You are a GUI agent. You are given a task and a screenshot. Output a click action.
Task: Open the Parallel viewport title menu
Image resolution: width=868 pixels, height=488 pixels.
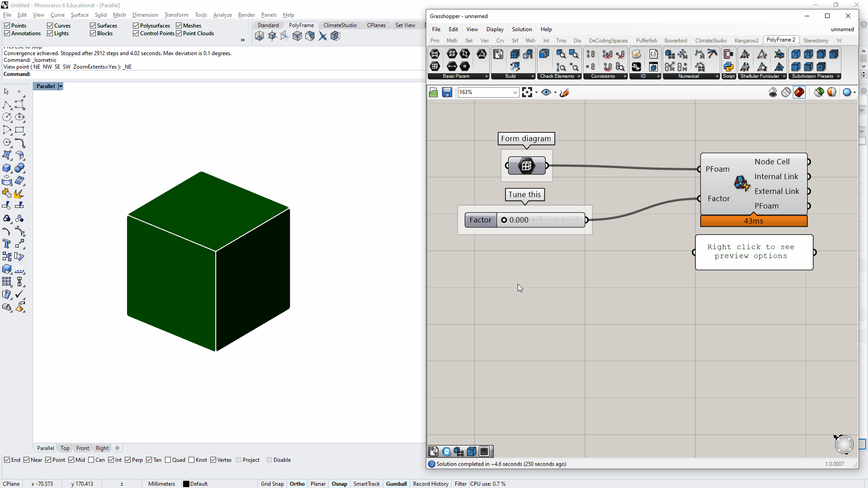click(61, 86)
